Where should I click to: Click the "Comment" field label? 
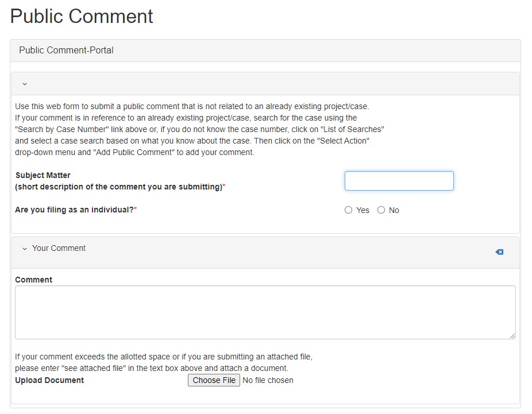click(x=33, y=280)
